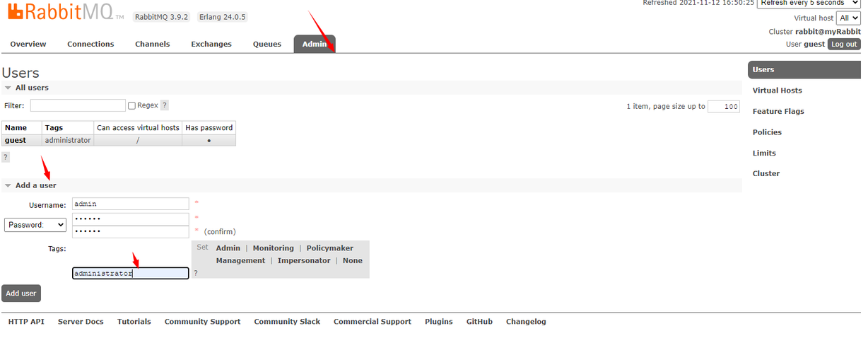Click the Add user button
The width and height of the screenshot is (868, 355).
click(x=21, y=293)
